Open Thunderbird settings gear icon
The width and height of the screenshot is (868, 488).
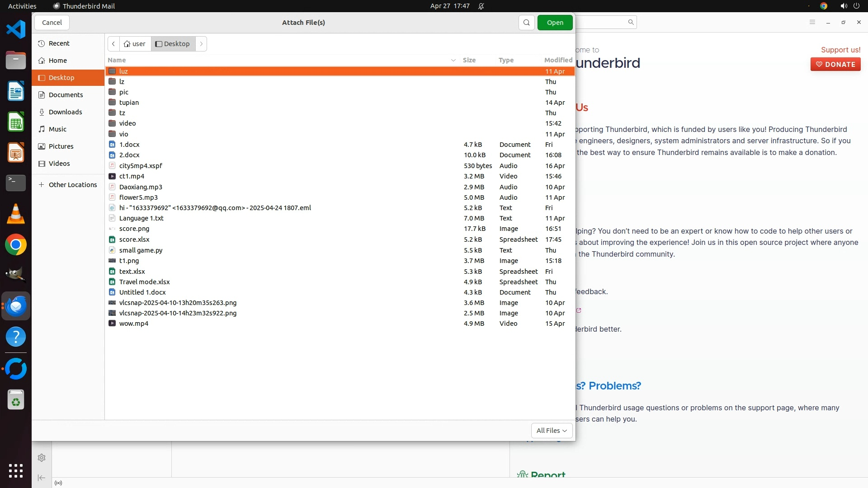point(42,458)
